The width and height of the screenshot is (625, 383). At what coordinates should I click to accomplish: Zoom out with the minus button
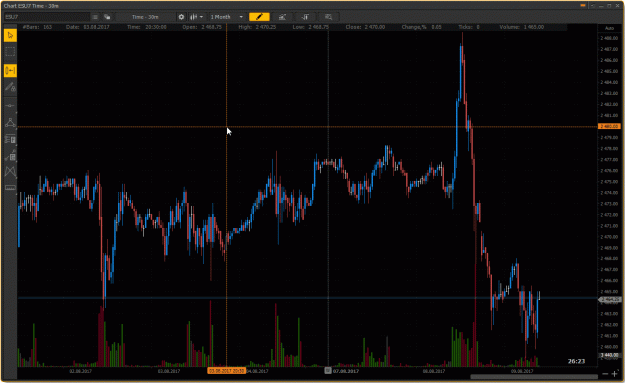click(605, 374)
